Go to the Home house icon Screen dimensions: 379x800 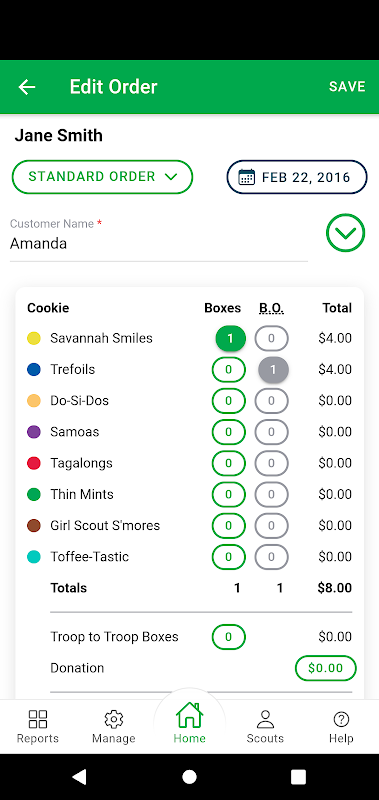click(x=189, y=715)
